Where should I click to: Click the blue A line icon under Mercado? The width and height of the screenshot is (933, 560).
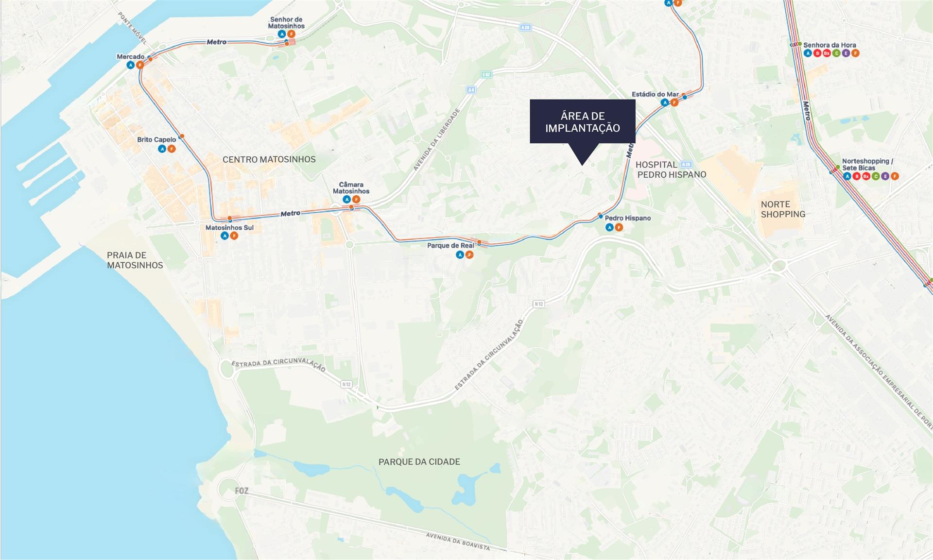130,65
